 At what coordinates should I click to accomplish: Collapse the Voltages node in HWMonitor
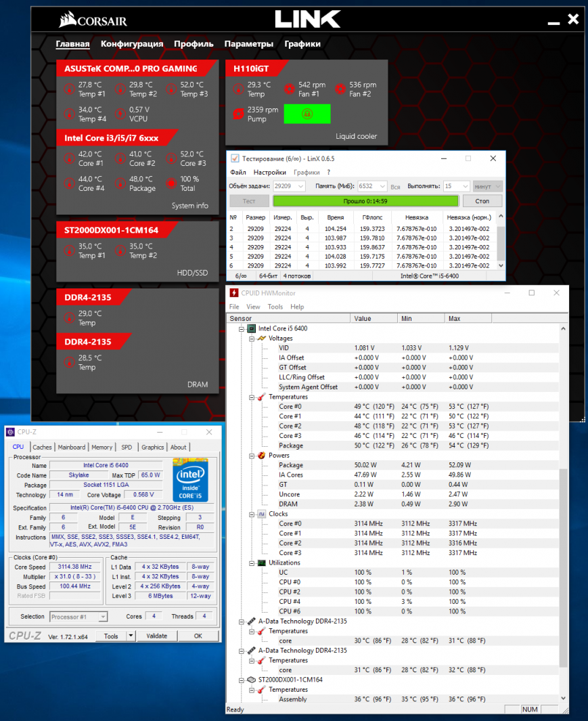pos(252,338)
